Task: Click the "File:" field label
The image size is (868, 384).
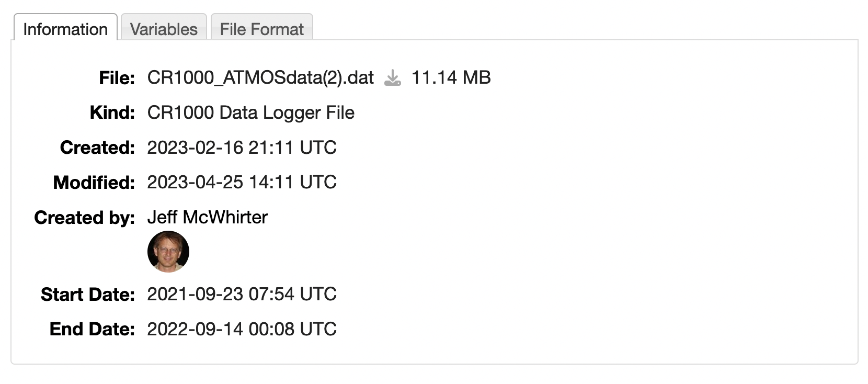Action: pyautogui.click(x=117, y=78)
